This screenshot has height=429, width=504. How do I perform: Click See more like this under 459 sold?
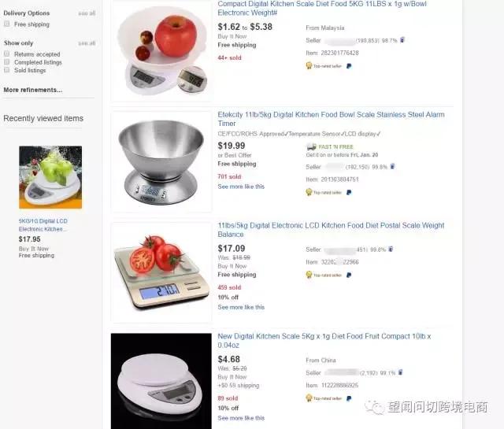241,307
